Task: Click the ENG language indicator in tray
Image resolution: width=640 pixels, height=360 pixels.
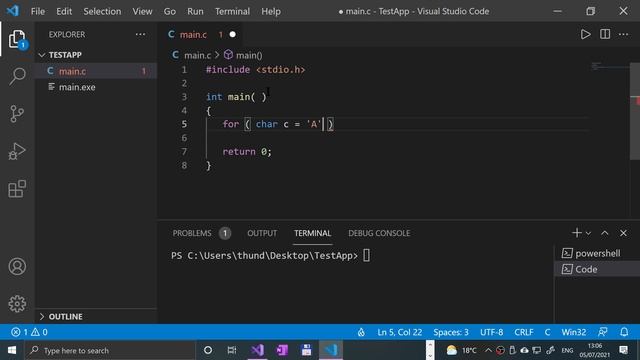Action: pyautogui.click(x=567, y=350)
